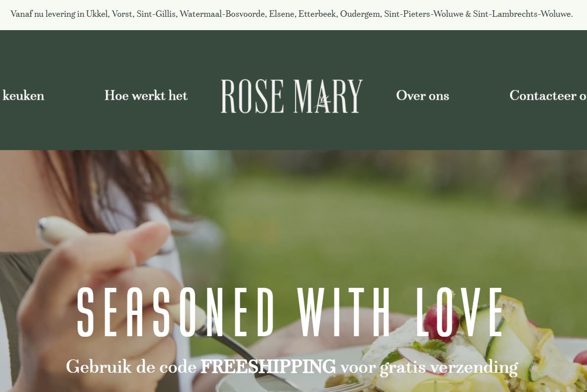Click the word 'Ukkel' in the announcement bar
Image resolution: width=587 pixels, height=392 pixels.
click(96, 14)
